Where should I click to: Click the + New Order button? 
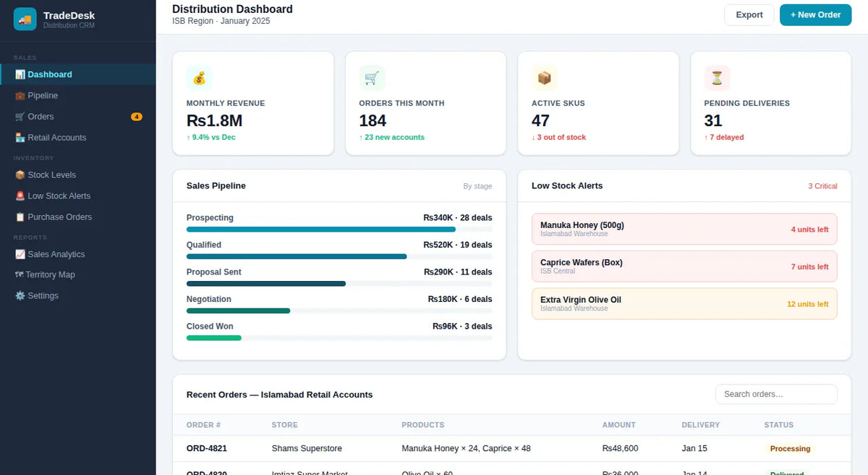[x=815, y=14]
